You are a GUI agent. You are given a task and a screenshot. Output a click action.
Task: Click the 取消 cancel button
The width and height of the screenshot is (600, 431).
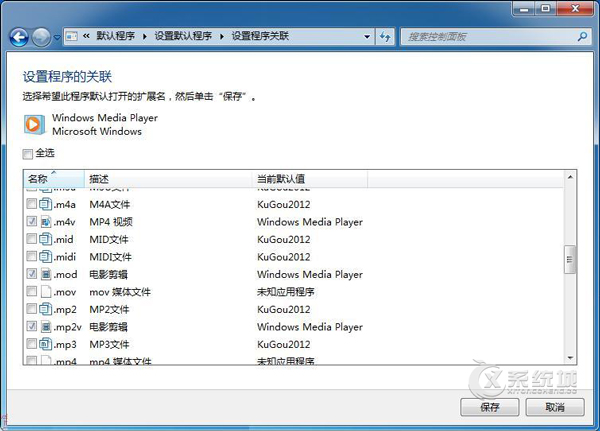pyautogui.click(x=555, y=407)
